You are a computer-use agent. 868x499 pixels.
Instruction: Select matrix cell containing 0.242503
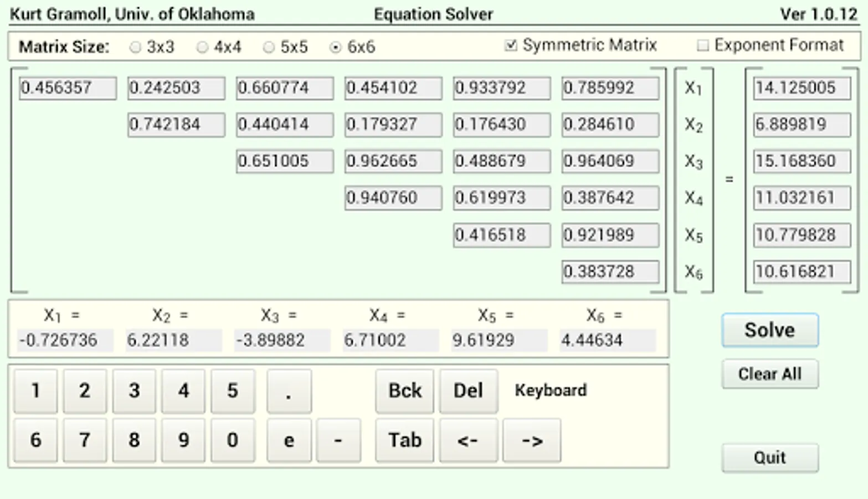(176, 88)
